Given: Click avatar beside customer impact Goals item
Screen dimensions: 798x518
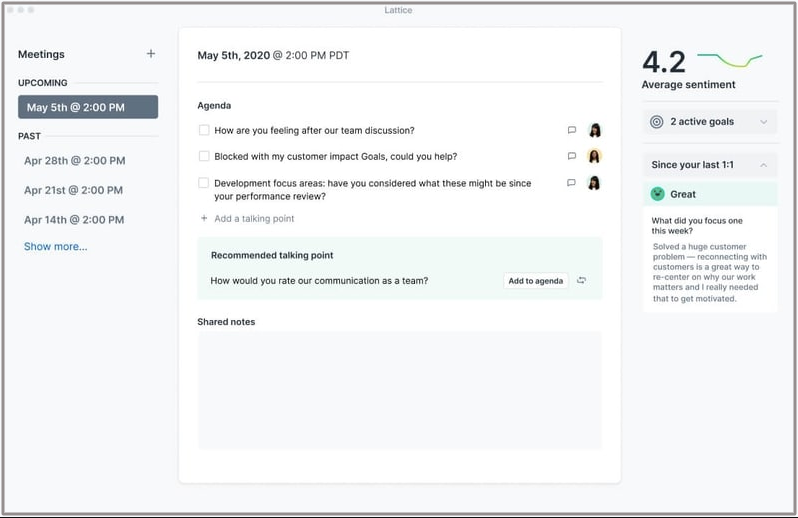Looking at the screenshot, I should [594, 156].
